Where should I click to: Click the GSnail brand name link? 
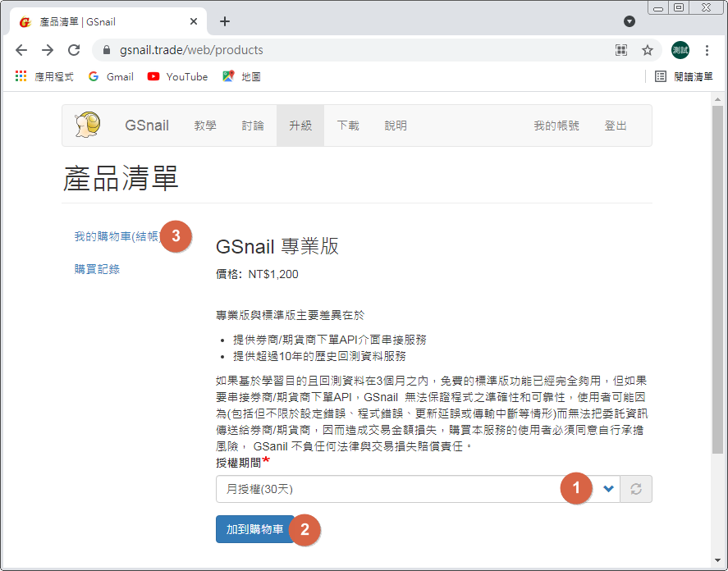[147, 126]
